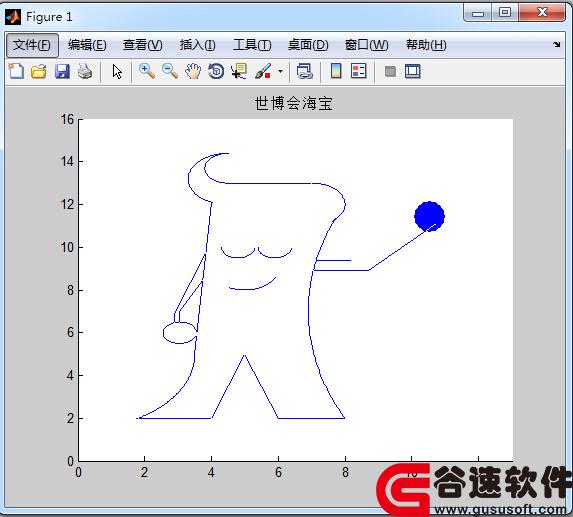
Task: Enable the Data Cursor tool
Action: (239, 71)
